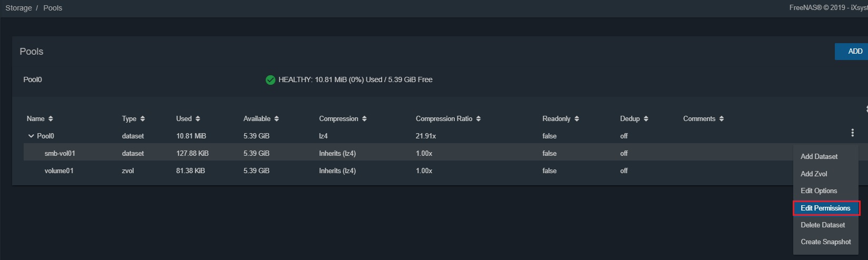Viewport: 868px width, 260px height.
Task: Sort by Compression Ratio arrows
Action: pos(478,119)
